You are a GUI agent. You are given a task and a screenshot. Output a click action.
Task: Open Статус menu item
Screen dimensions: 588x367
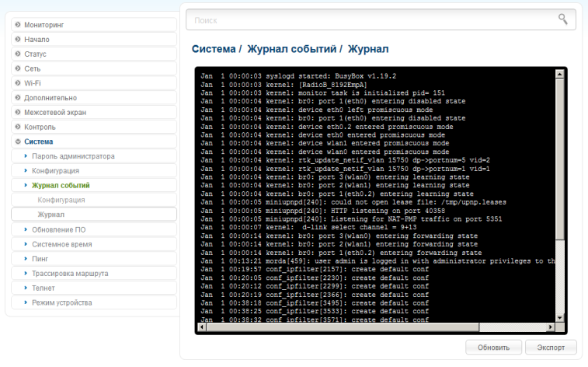pyautogui.click(x=94, y=54)
